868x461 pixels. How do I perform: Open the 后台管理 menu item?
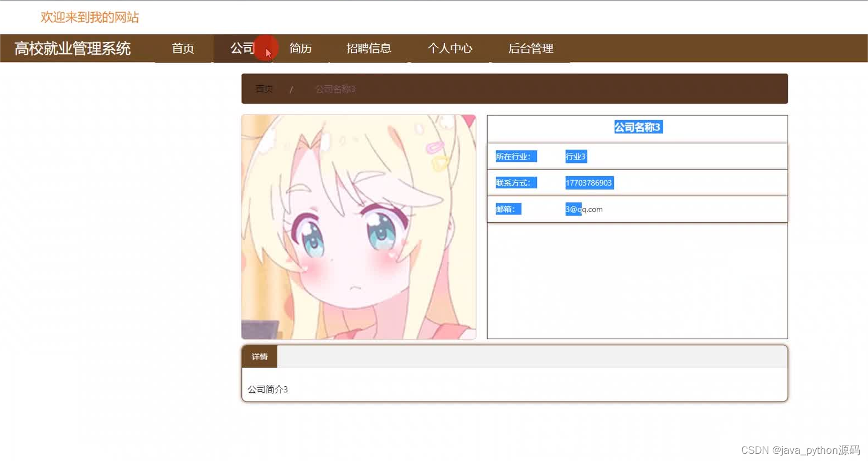[530, 48]
